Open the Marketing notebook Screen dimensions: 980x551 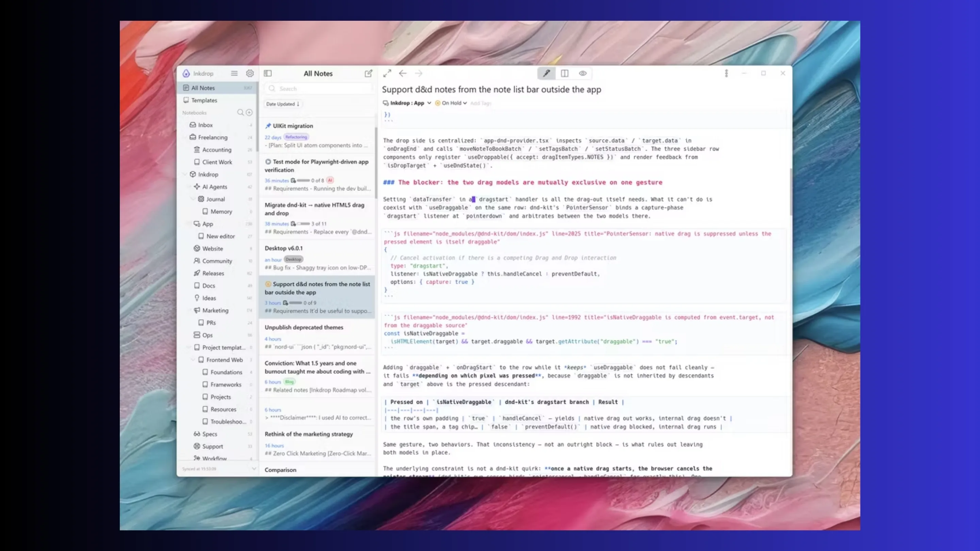[x=217, y=310]
